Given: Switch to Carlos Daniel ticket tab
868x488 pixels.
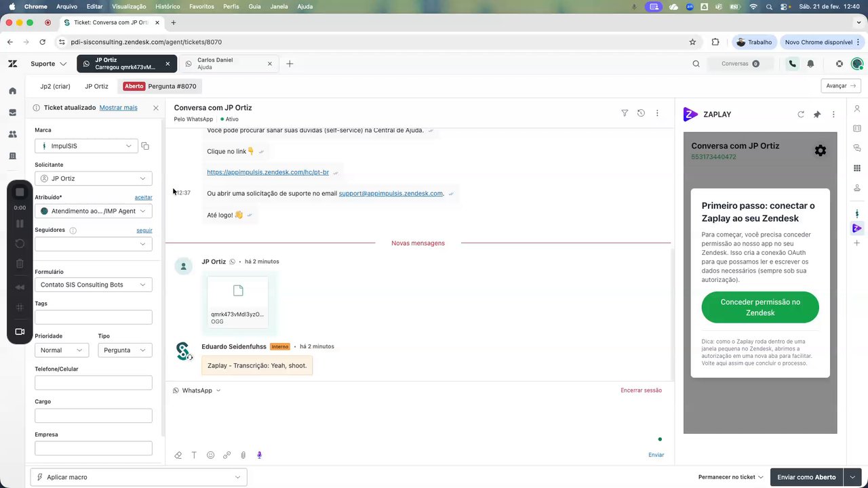Looking at the screenshot, I should point(229,64).
